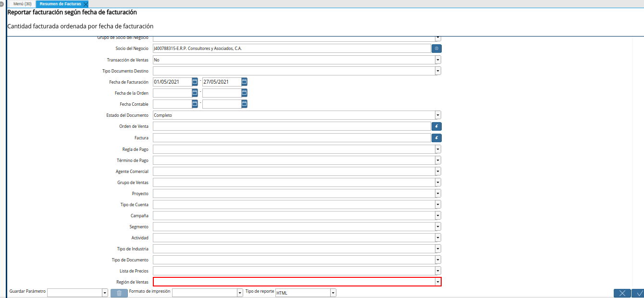Open calendar for Fecha de Facturación start

tap(195, 82)
